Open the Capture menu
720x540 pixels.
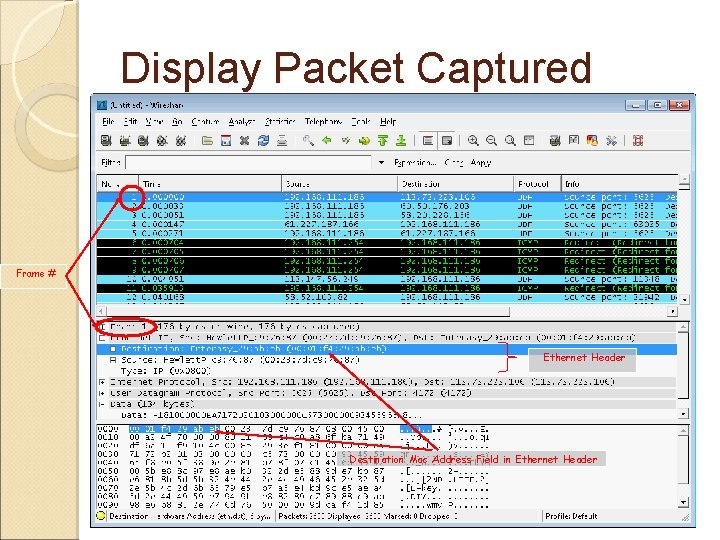coord(205,122)
